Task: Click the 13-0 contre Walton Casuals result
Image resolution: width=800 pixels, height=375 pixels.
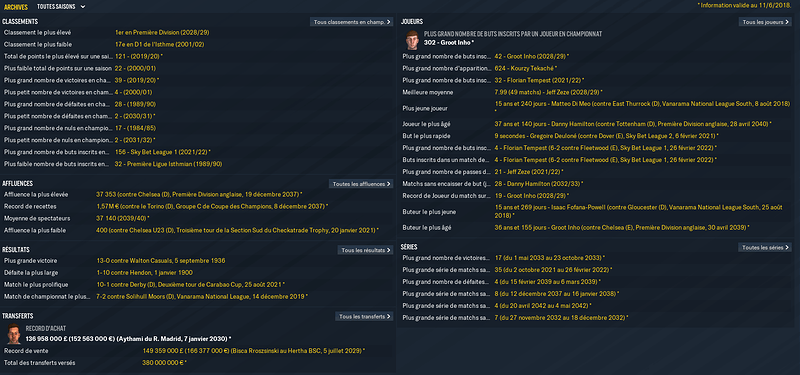Action: (160, 261)
